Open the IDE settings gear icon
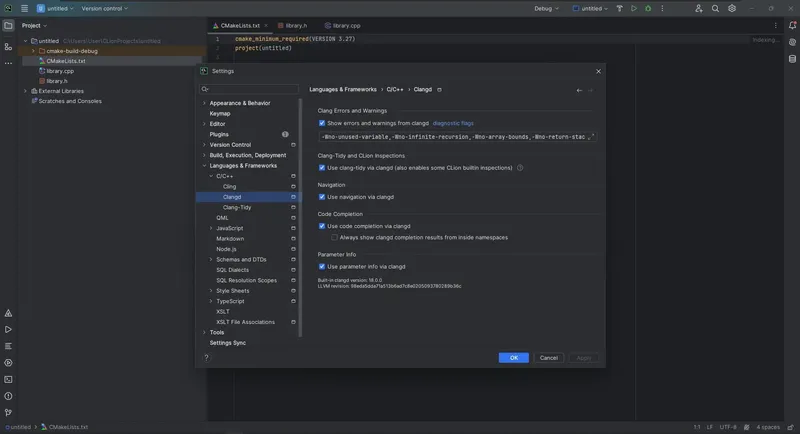The height and width of the screenshot is (434, 800). tap(732, 8)
